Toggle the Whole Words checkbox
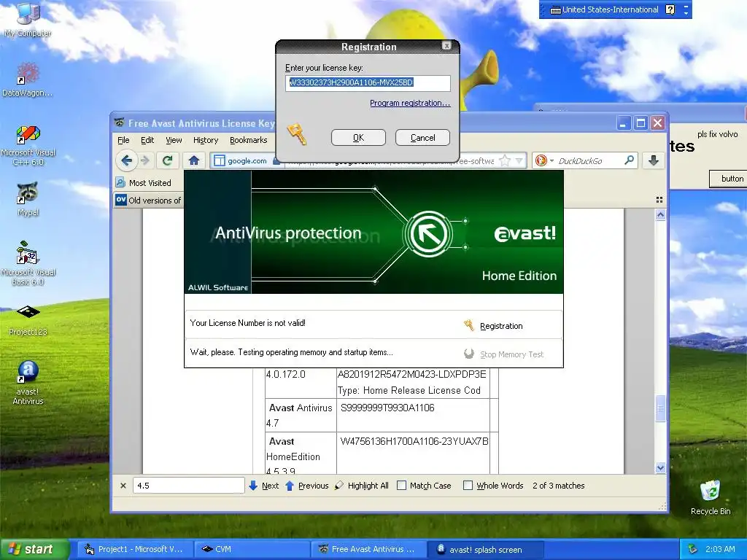 pyautogui.click(x=468, y=485)
